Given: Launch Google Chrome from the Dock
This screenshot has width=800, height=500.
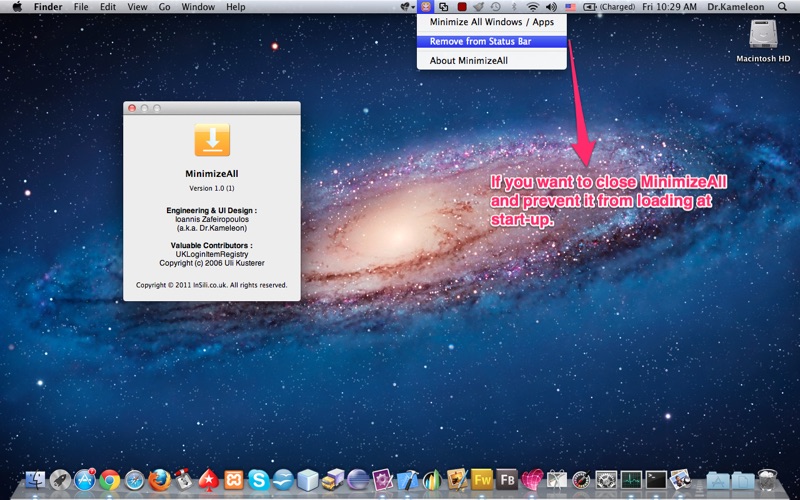Looking at the screenshot, I should point(110,480).
